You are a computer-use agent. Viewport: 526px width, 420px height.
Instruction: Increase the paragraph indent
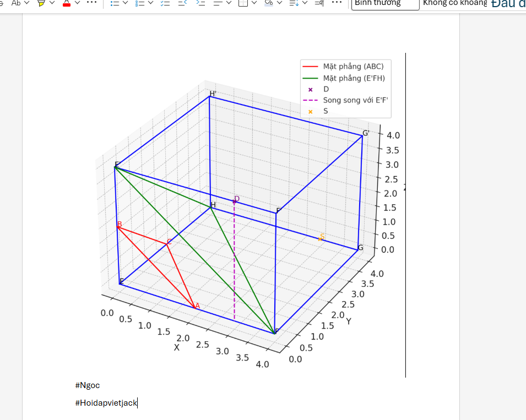coord(200,3)
